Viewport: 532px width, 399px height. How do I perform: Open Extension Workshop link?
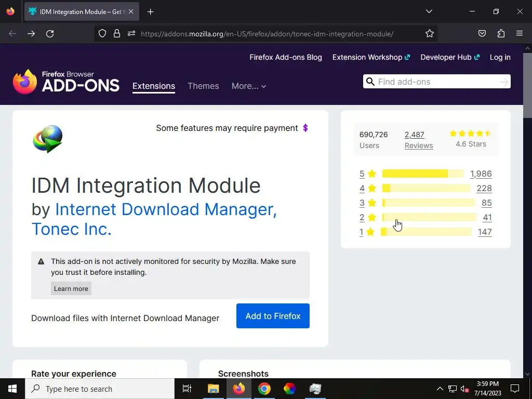[x=371, y=57]
